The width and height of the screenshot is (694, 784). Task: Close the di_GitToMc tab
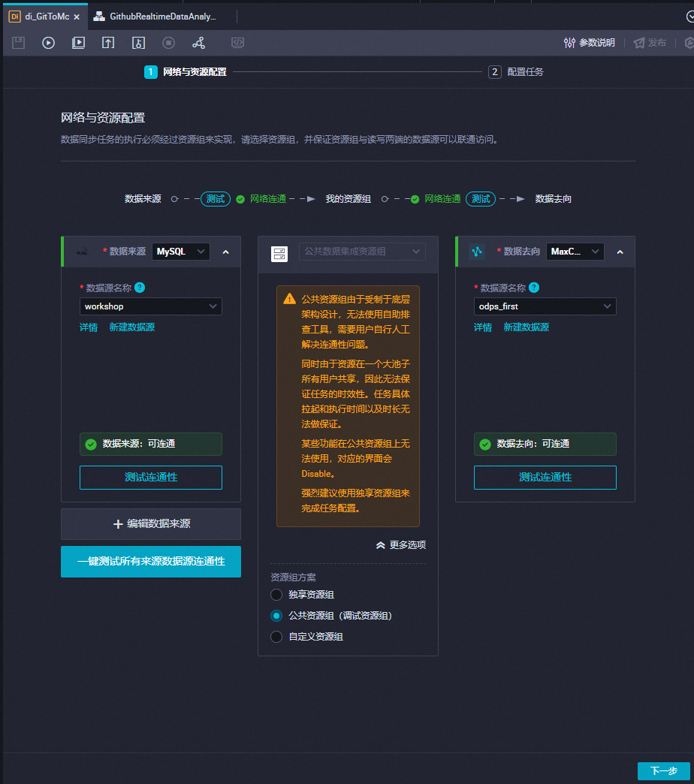point(77,17)
